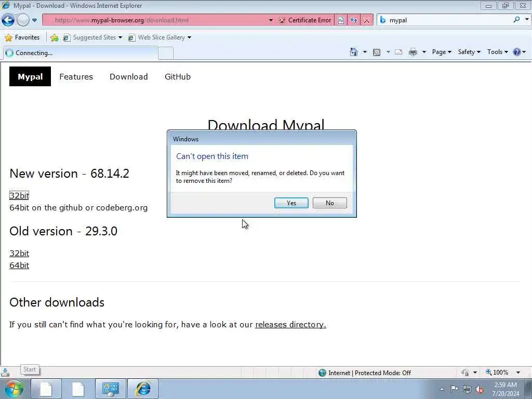Image resolution: width=532 pixels, height=399 pixels.
Task: Open the search provider dropdown arrow
Action: [527, 20]
